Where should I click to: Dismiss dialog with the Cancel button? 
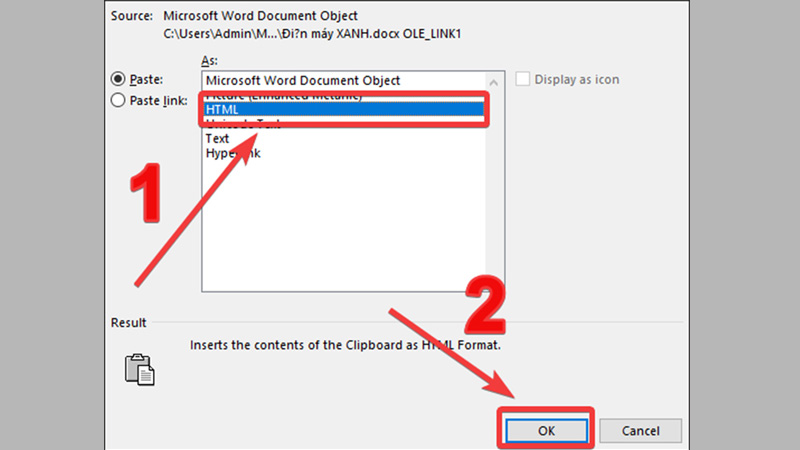[x=640, y=431]
